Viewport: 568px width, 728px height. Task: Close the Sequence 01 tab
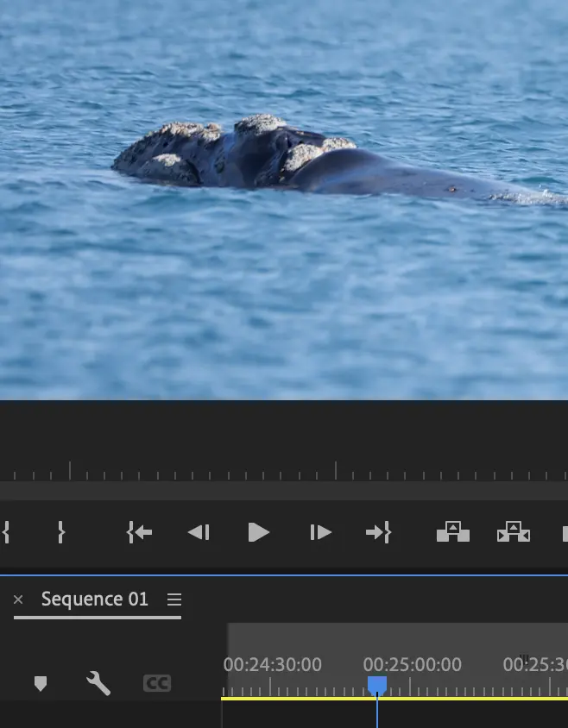coord(18,599)
